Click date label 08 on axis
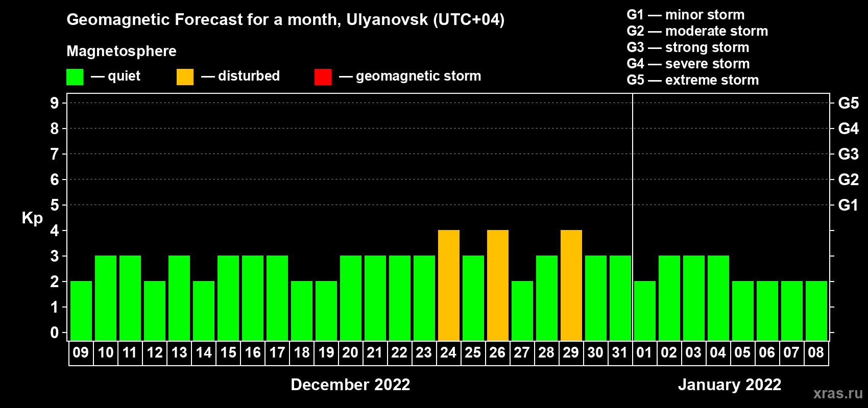868x408 pixels. [816, 353]
